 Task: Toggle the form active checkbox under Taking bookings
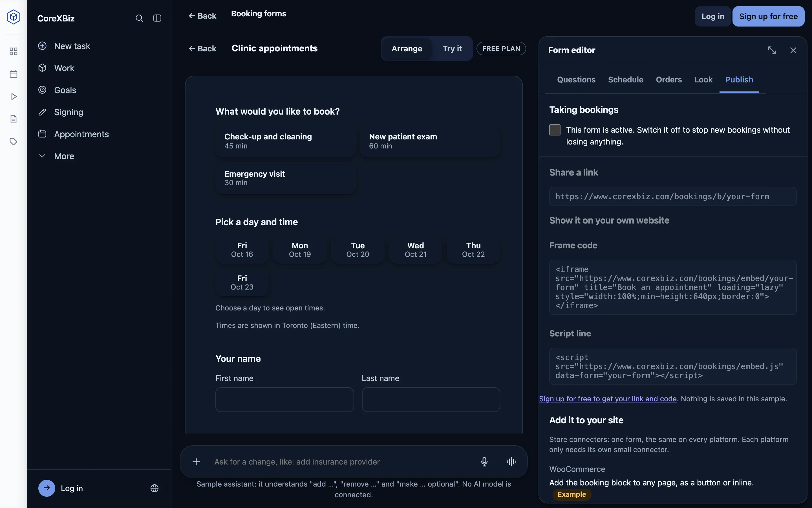click(x=555, y=130)
